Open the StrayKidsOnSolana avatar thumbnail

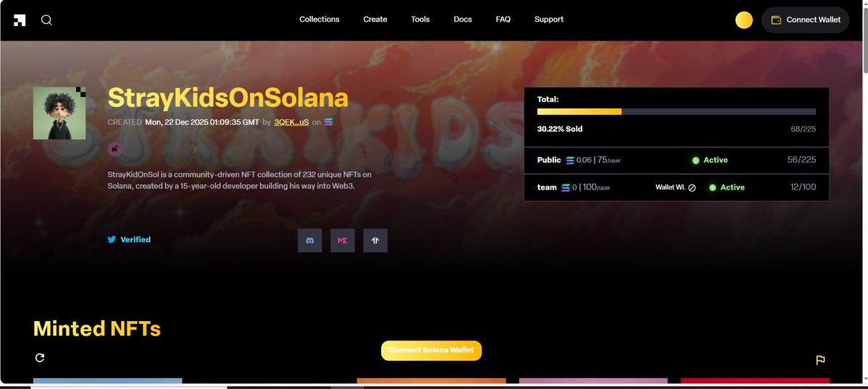tap(59, 113)
